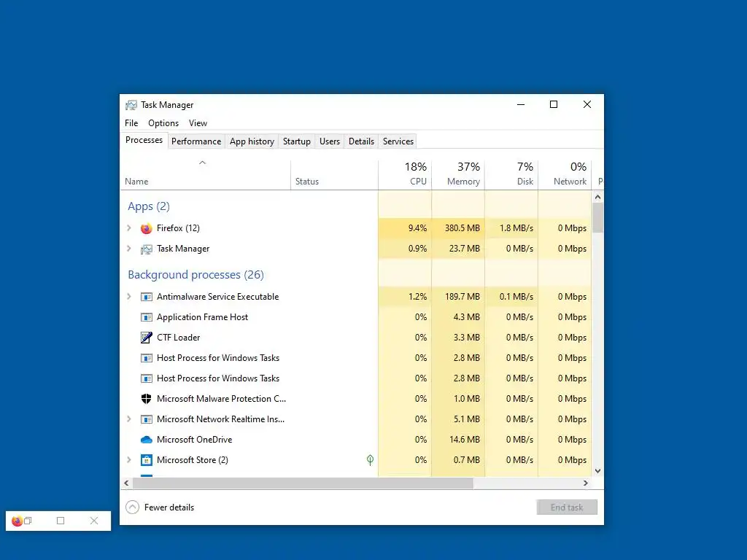Maximize the small minimized Firefox window
This screenshot has height=560, width=747.
pyautogui.click(x=61, y=521)
